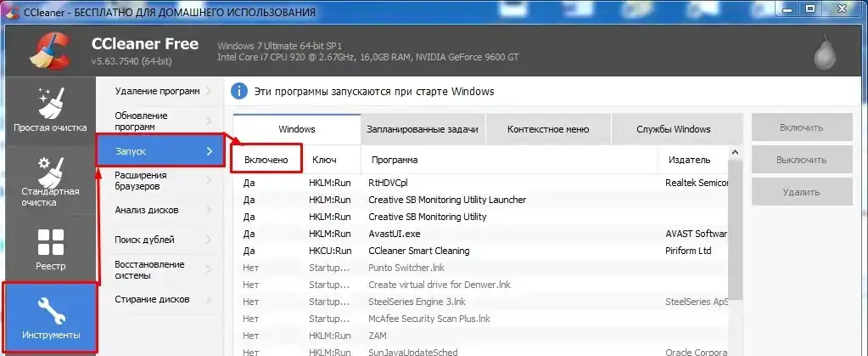
Task: Click the Удалить button
Action: (801, 192)
